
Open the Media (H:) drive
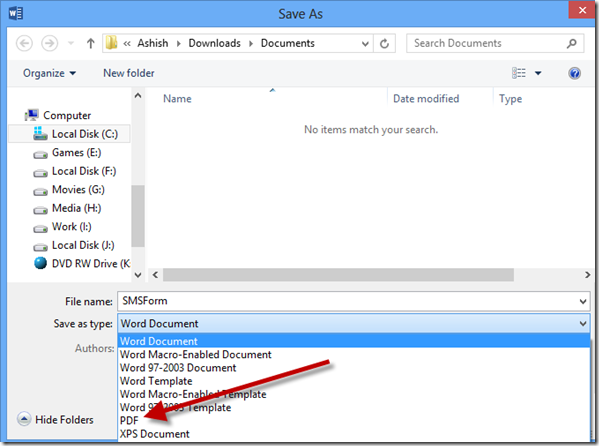pyautogui.click(x=76, y=208)
